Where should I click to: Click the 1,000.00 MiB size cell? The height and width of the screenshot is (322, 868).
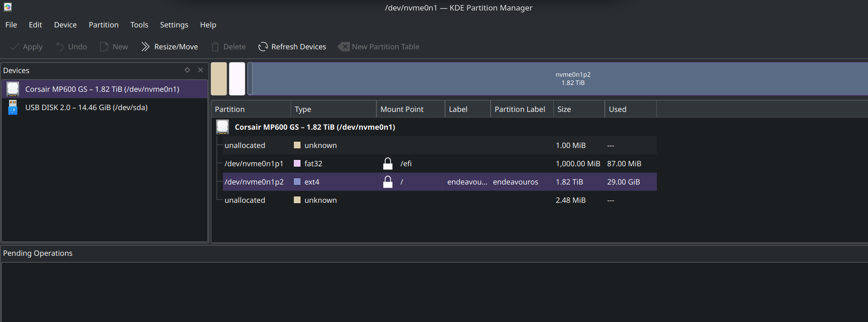point(578,164)
